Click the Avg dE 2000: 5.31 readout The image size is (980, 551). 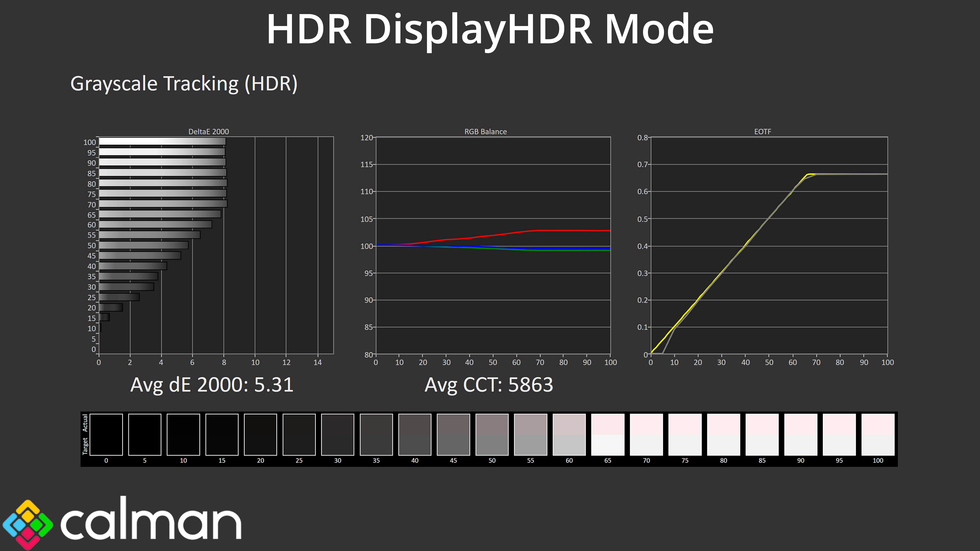(212, 384)
